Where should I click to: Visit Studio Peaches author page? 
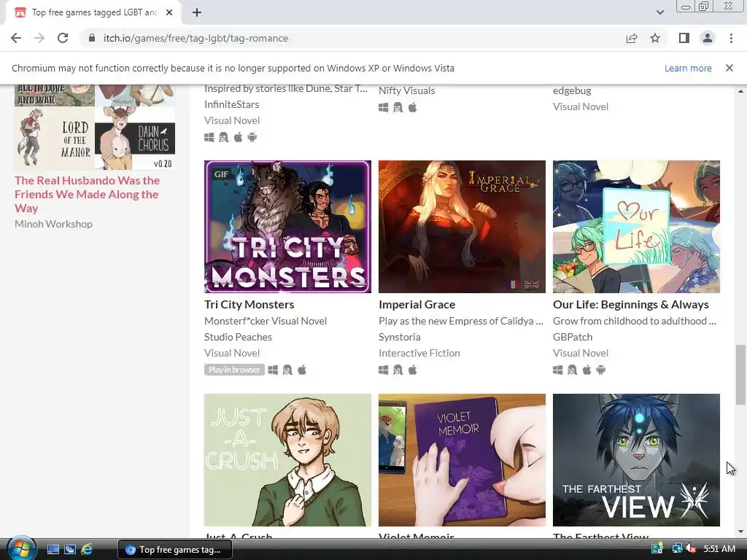(x=239, y=337)
